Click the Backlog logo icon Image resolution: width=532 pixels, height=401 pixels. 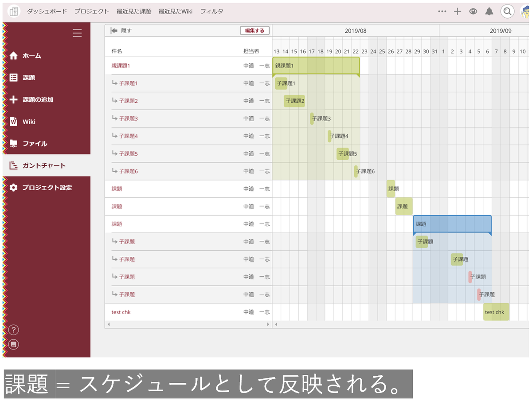coord(14,12)
